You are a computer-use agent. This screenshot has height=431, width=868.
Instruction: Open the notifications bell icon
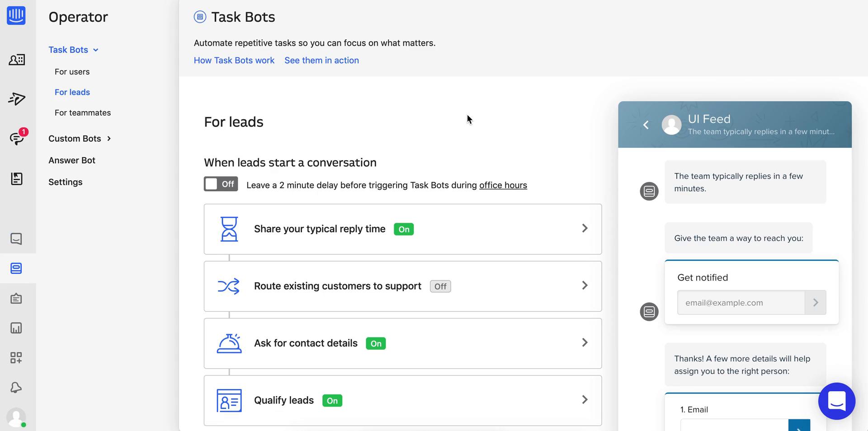coord(16,387)
